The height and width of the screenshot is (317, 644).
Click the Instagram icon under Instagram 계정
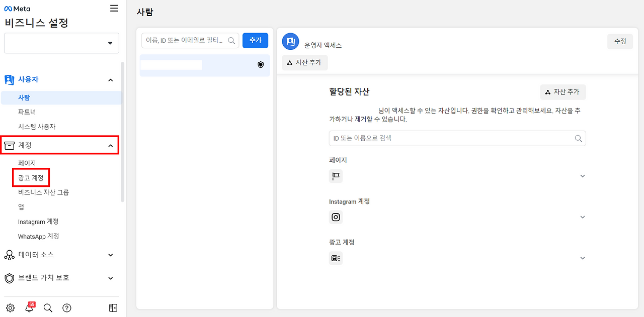click(336, 217)
